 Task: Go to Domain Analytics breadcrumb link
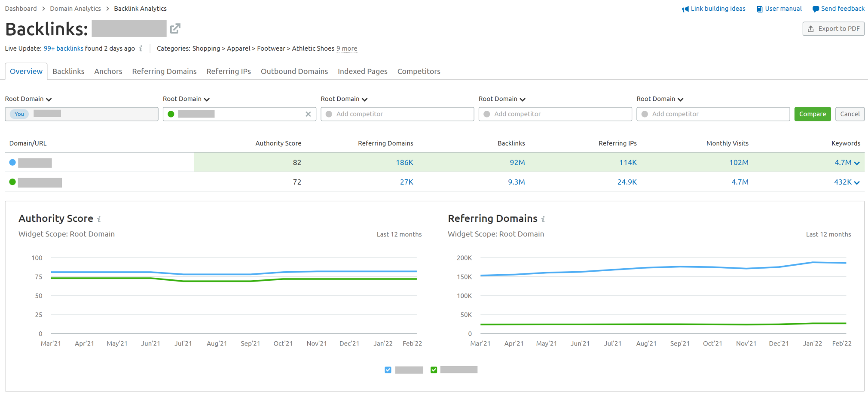tap(75, 9)
